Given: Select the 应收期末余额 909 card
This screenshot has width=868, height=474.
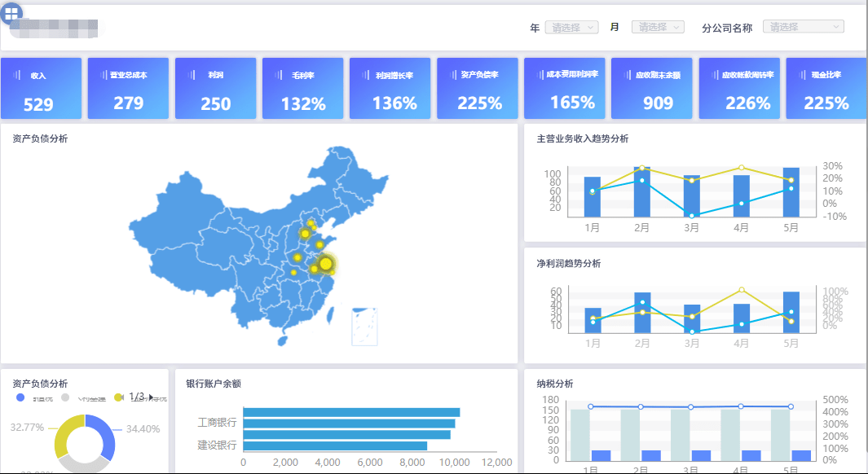Looking at the screenshot, I should click(651, 89).
